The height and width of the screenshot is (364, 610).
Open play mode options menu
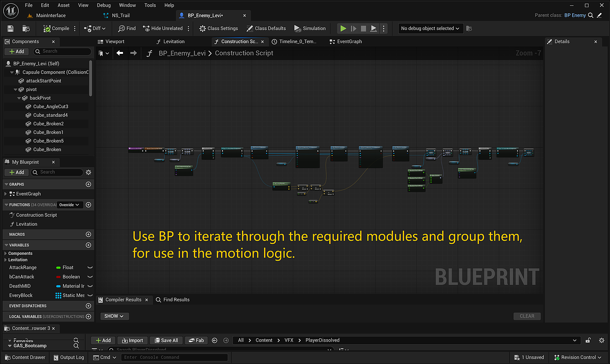point(383,29)
